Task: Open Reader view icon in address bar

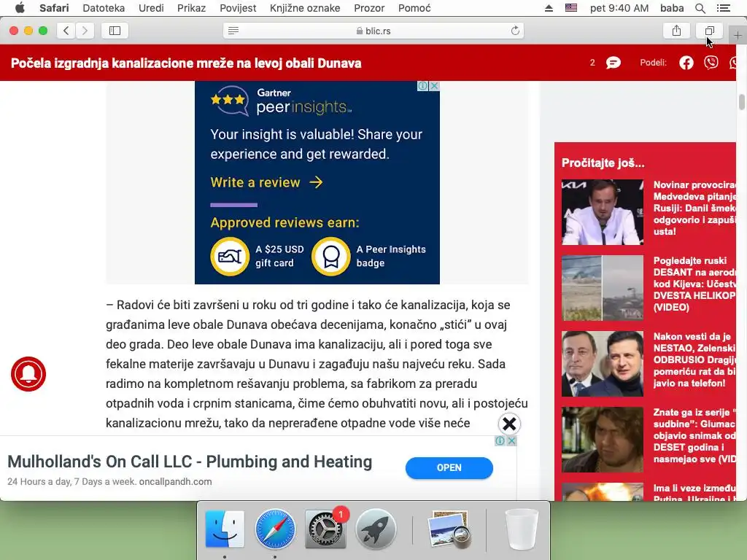Action: (233, 31)
